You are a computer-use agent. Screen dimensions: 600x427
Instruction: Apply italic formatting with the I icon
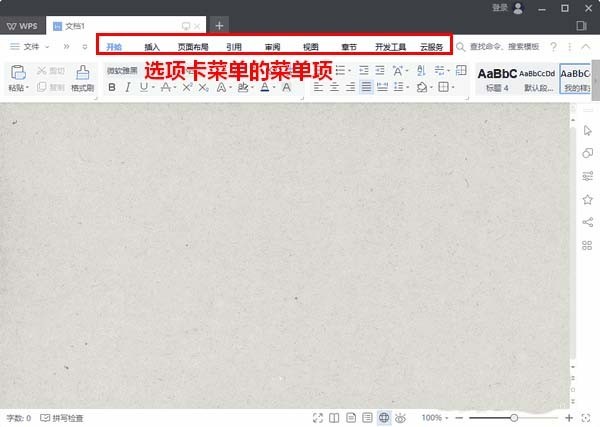tap(128, 88)
